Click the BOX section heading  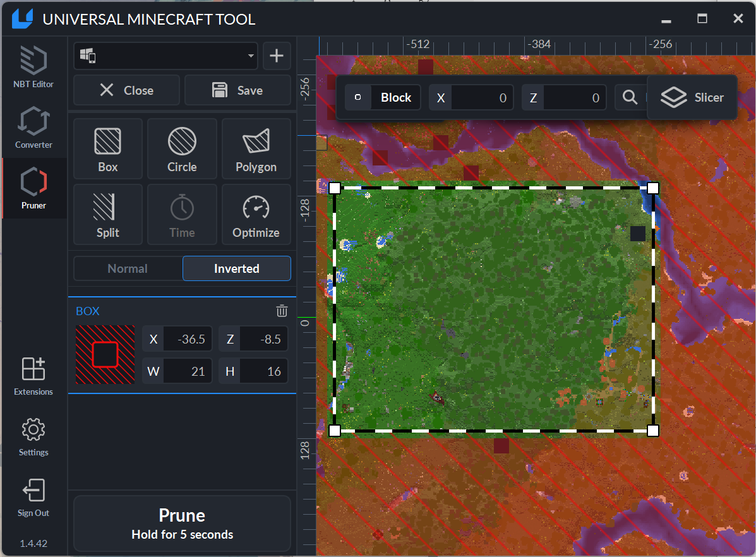coord(88,311)
